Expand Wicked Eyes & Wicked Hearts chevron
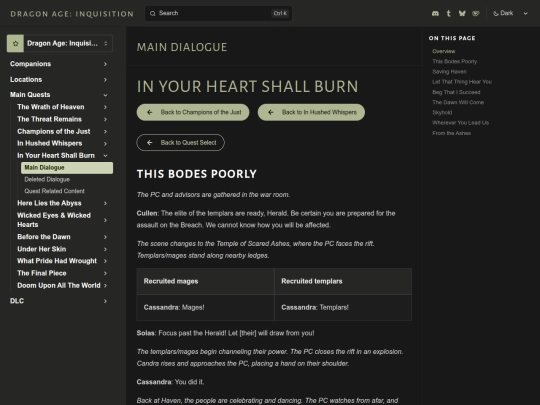 pos(105,220)
